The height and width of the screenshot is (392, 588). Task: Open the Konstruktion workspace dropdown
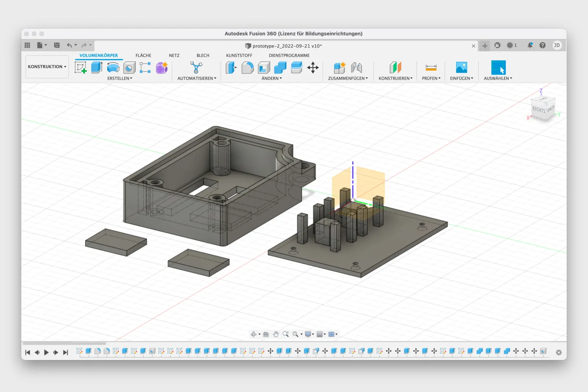[47, 67]
